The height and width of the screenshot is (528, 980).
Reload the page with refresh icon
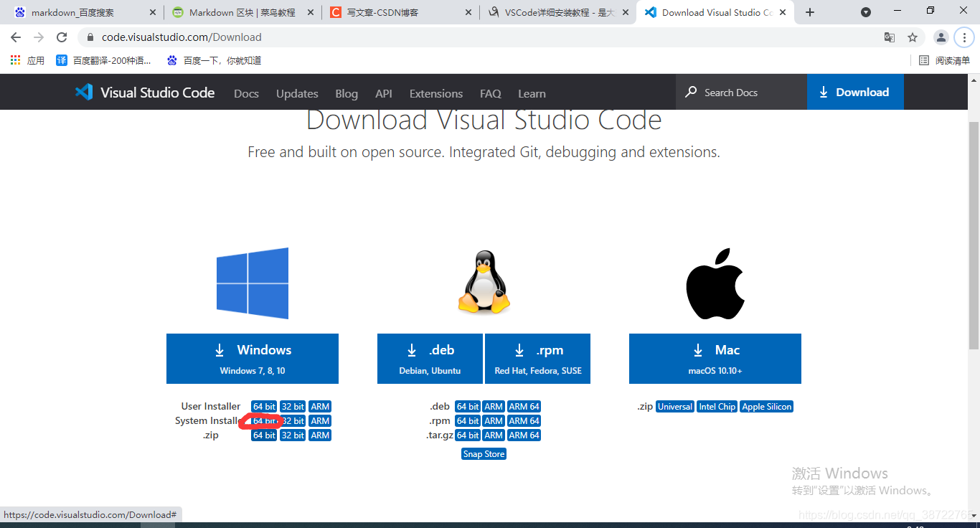coord(62,37)
